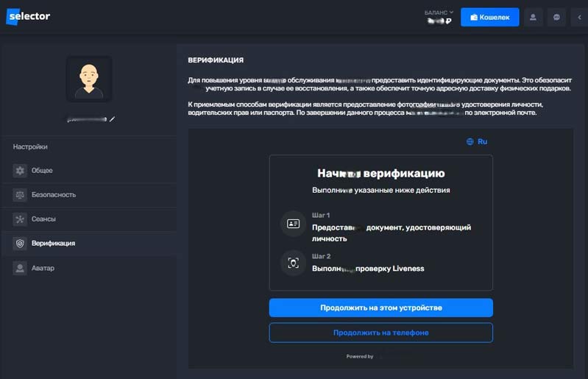
Task: Go to Безопасность settings
Action: pyautogui.click(x=89, y=195)
